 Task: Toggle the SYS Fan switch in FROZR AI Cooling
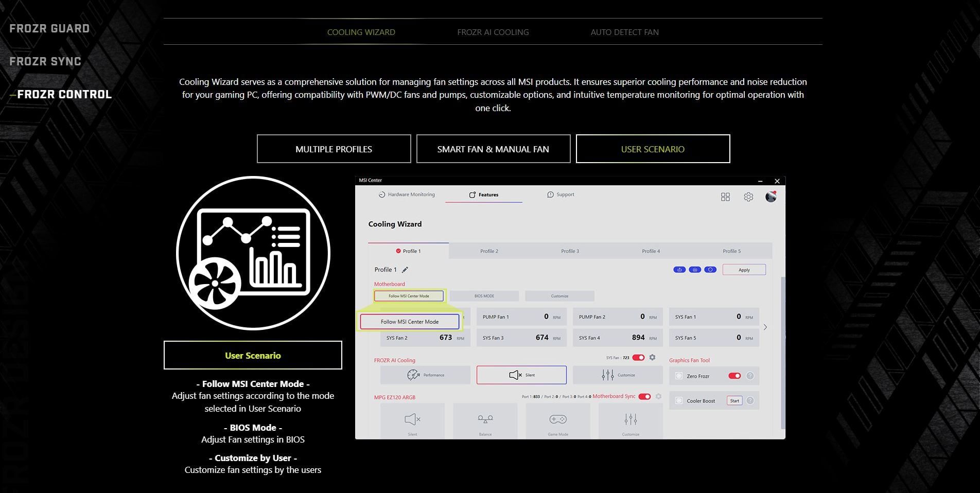638,358
